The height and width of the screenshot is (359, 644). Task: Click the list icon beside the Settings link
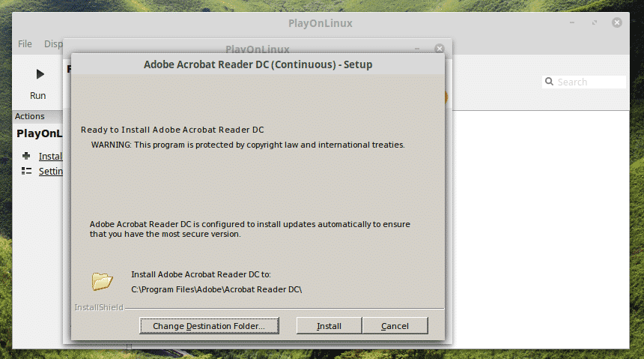point(26,171)
